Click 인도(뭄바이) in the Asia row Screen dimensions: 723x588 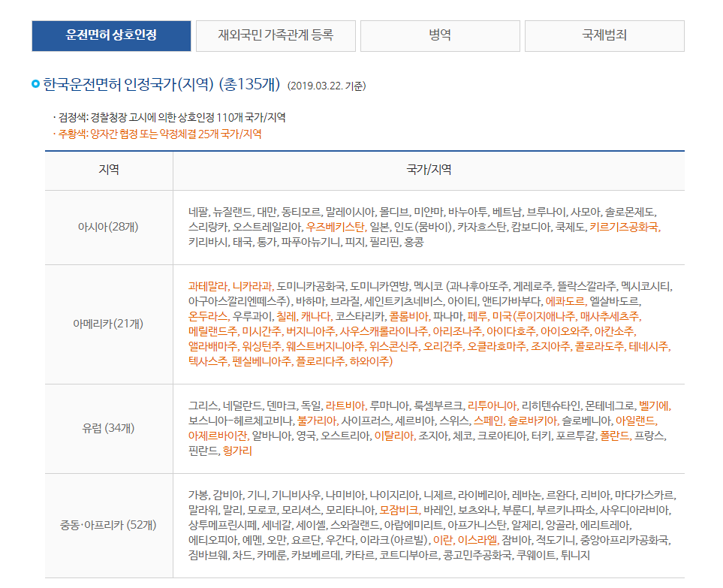[x=423, y=227]
